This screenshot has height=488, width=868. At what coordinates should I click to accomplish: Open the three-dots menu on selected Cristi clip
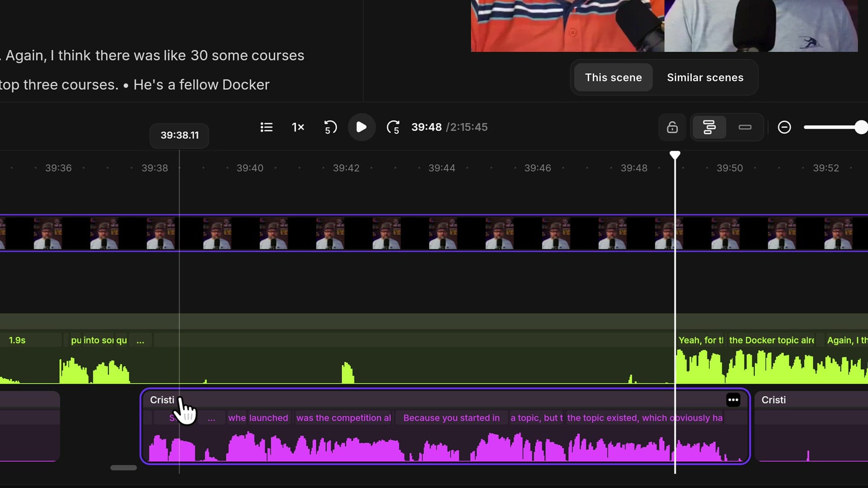click(733, 400)
